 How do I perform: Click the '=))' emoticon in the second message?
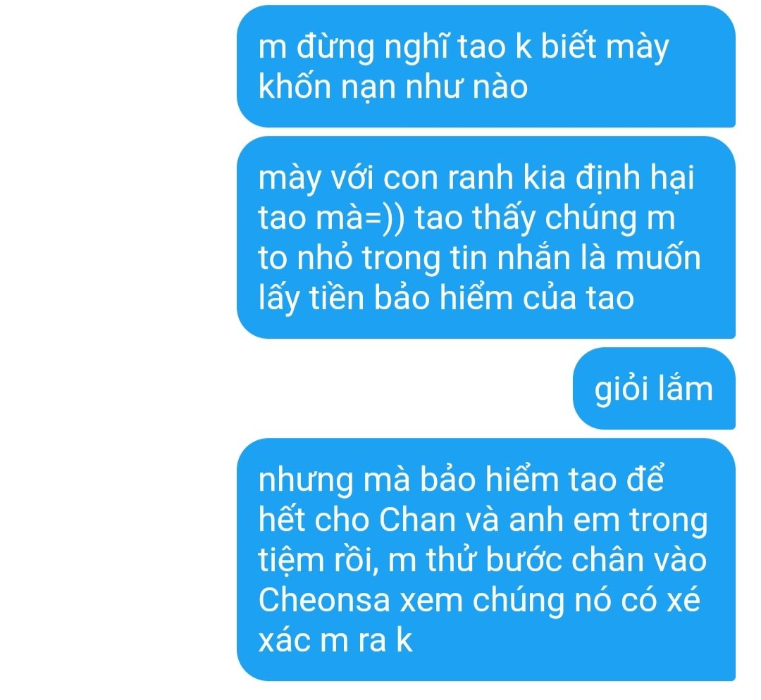point(385,218)
